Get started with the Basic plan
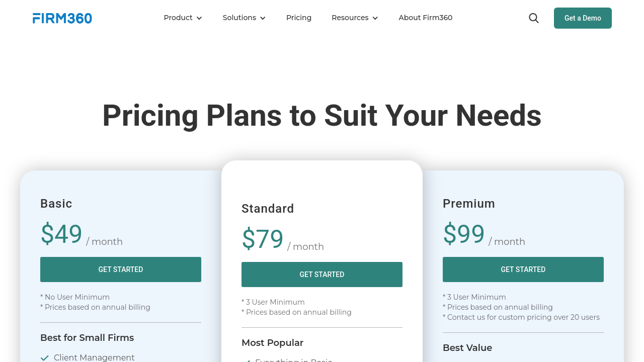This screenshot has height=362, width=644. coord(121,269)
